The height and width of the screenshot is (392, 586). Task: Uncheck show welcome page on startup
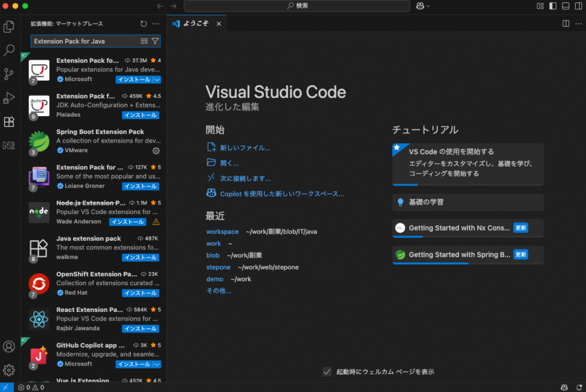[x=327, y=372]
